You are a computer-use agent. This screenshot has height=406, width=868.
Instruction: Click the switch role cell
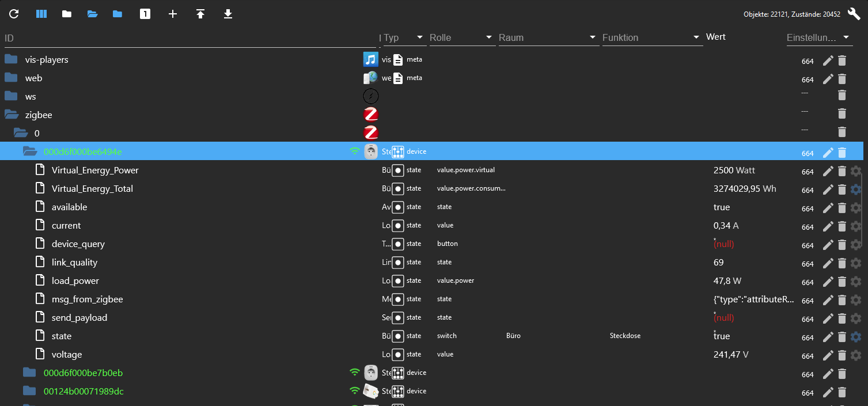pyautogui.click(x=447, y=336)
